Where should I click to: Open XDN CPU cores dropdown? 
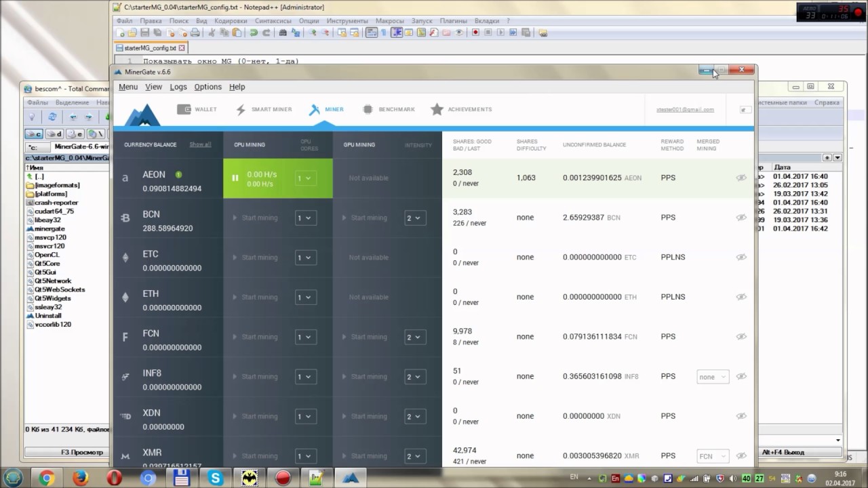(x=306, y=416)
